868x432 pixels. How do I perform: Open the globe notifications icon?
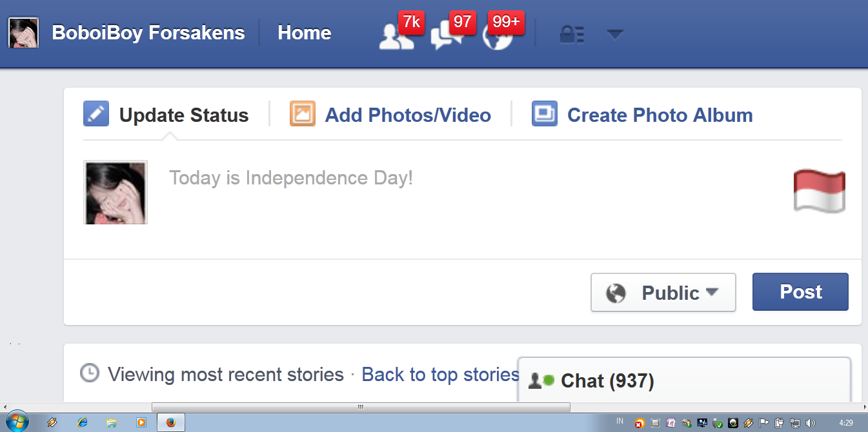497,37
